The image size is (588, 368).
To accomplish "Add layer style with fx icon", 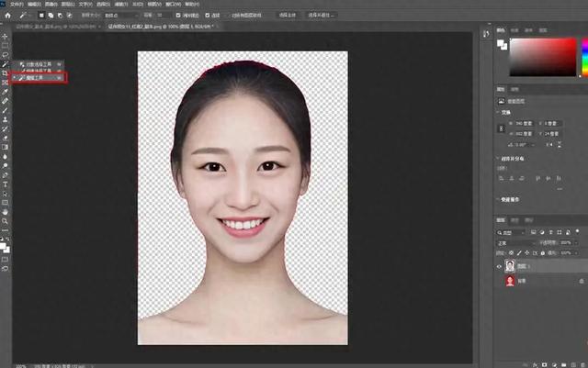I will [x=535, y=364].
